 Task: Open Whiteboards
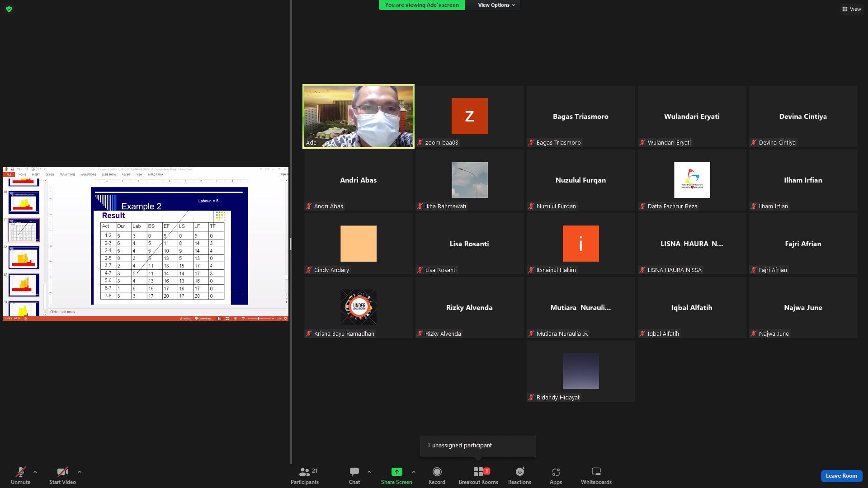[596, 476]
